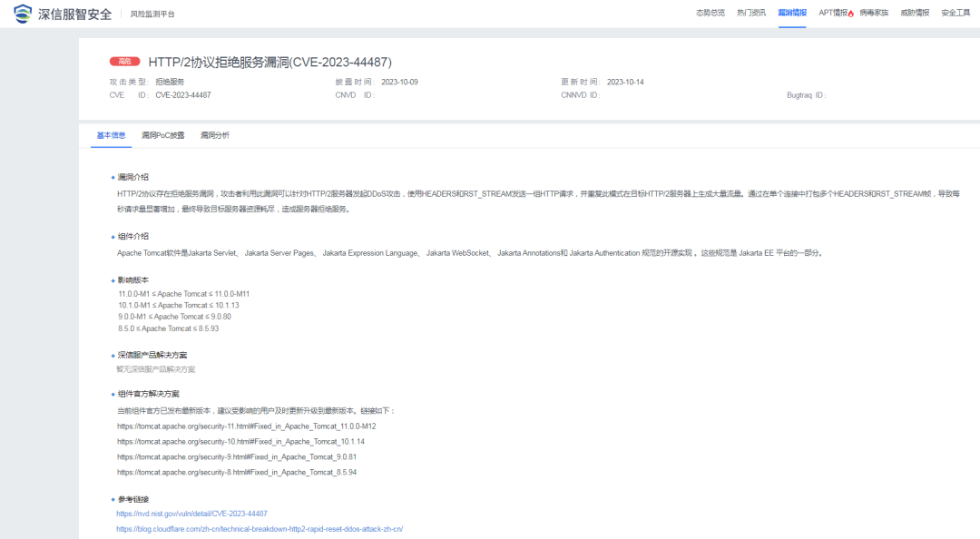Image resolution: width=980 pixels, height=539 pixels.
Task: Click the affected version line ending 11.0.0-M11
Action: point(183,294)
